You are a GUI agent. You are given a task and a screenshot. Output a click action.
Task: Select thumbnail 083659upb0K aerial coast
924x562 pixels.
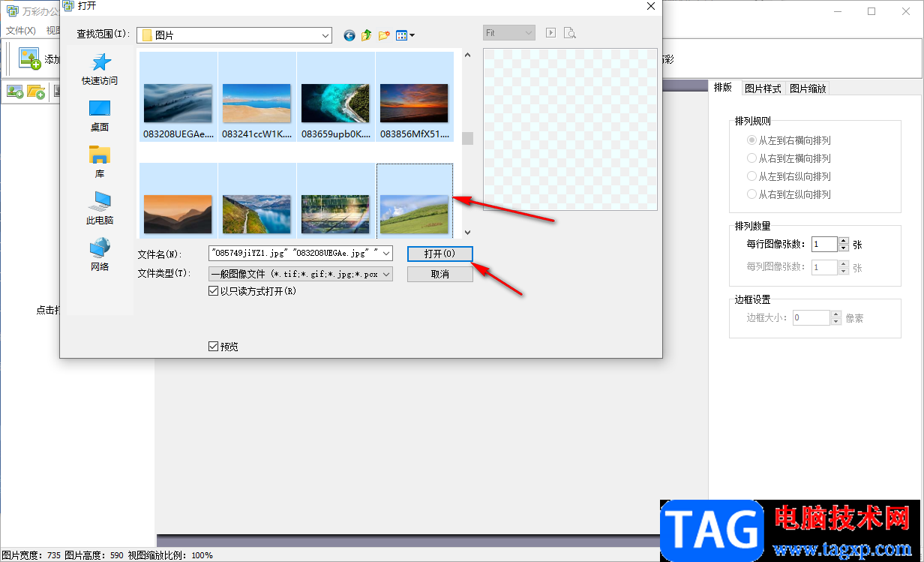pos(335,97)
